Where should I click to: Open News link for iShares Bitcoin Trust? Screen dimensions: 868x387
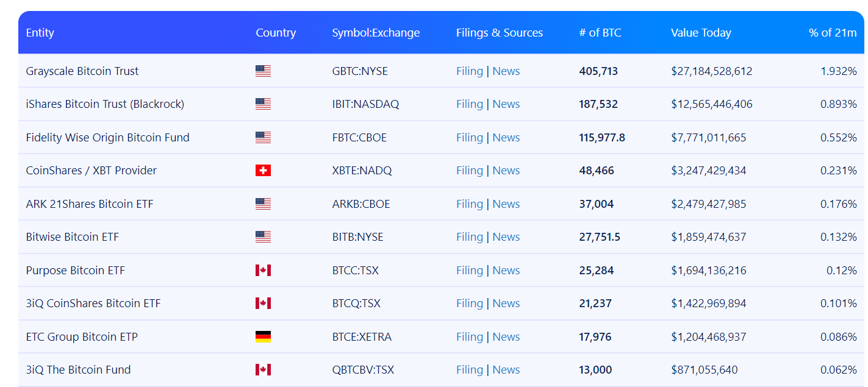[506, 104]
